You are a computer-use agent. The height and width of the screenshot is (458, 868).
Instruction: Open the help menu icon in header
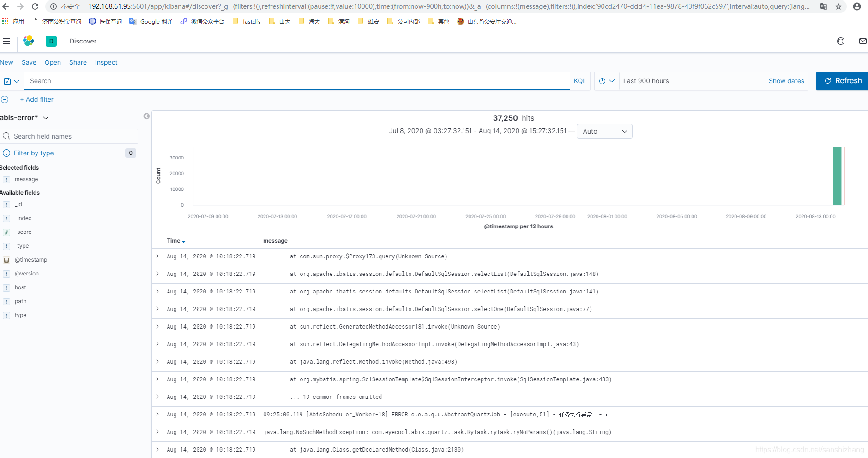click(841, 41)
